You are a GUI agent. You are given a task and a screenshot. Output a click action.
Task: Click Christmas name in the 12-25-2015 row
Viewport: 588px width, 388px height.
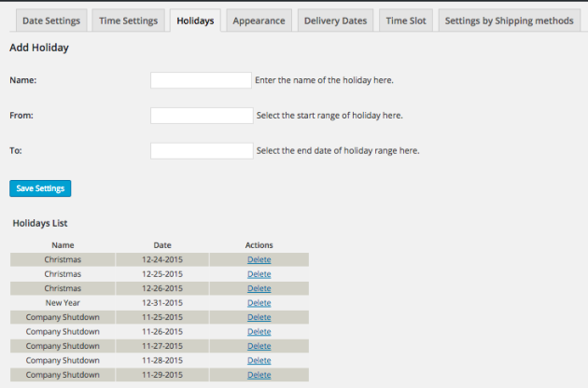pyautogui.click(x=63, y=274)
